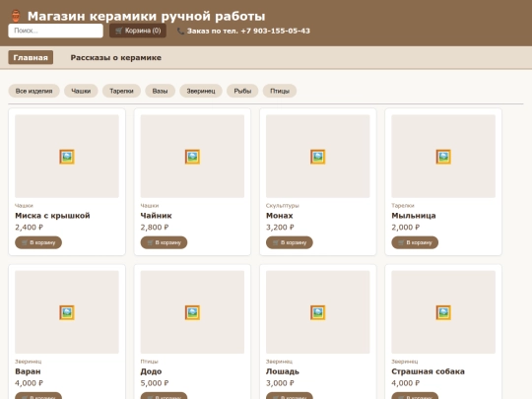Focus the Поиск search field
The image size is (532, 399).
point(55,31)
